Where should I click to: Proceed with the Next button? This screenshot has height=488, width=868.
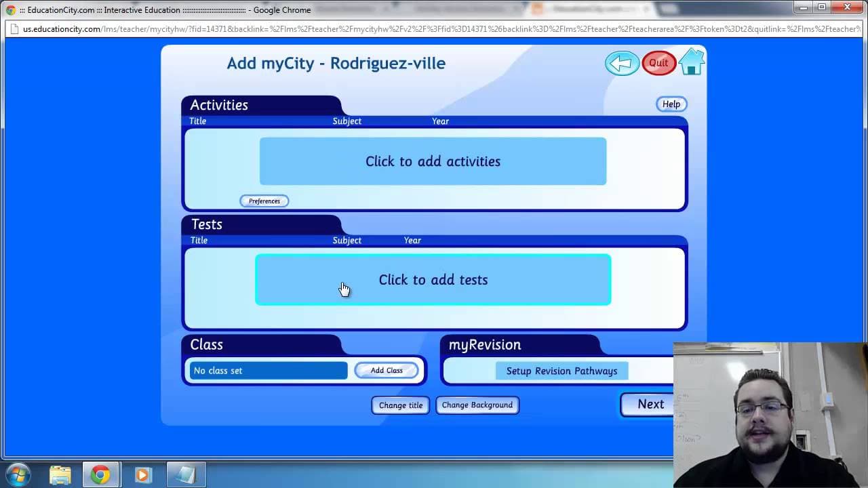click(648, 404)
